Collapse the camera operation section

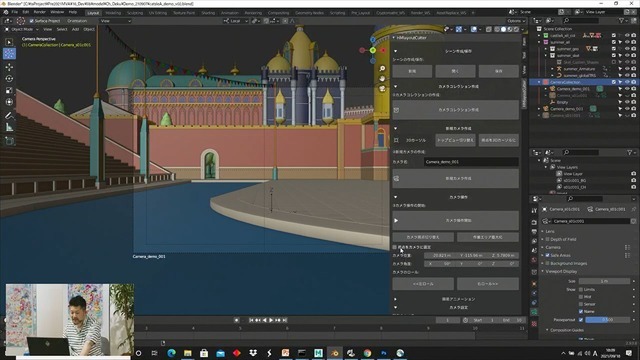coord(396,197)
